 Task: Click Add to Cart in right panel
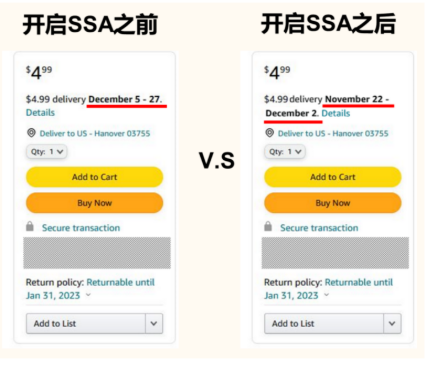pos(333,177)
